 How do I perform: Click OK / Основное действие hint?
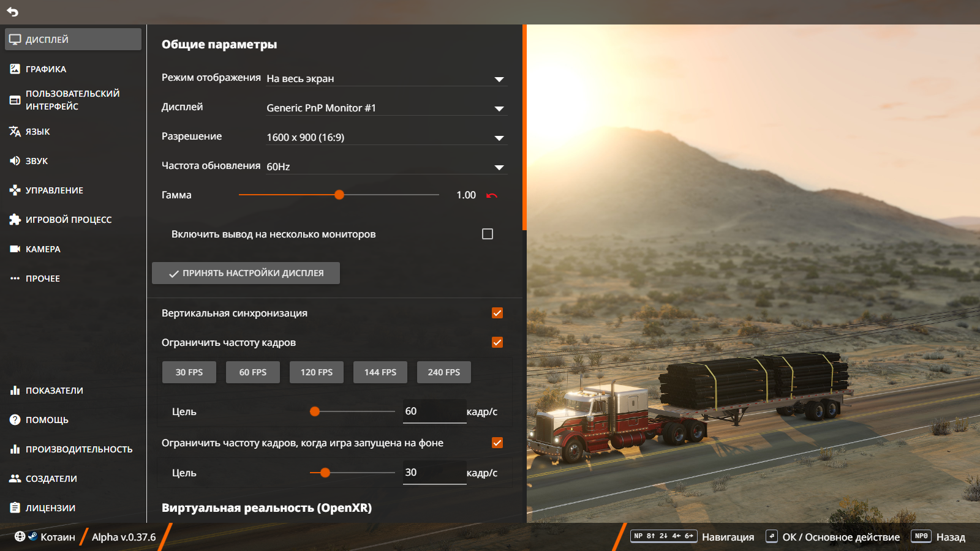coord(841,537)
